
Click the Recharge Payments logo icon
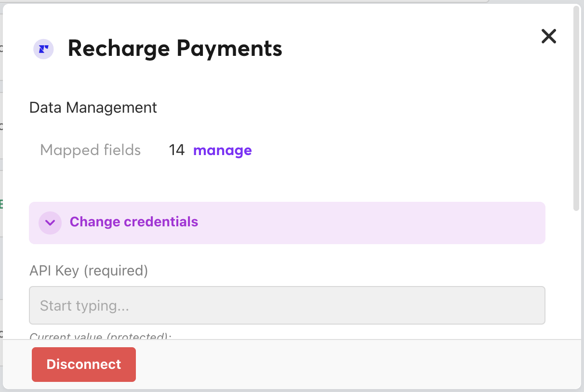point(43,49)
